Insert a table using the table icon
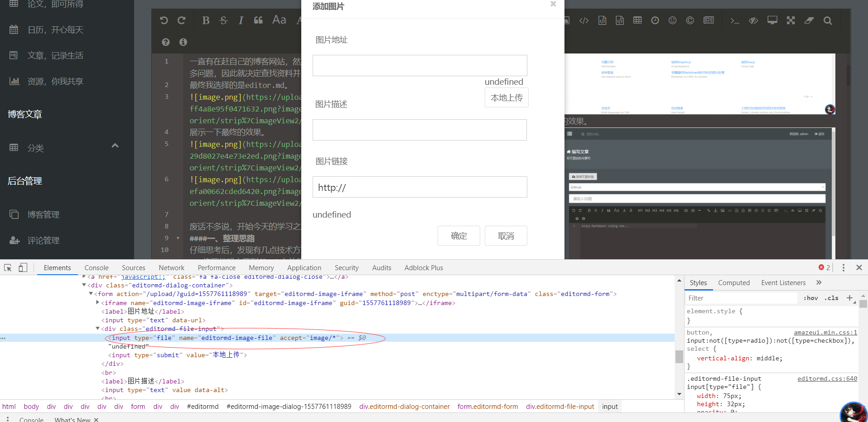The height and width of the screenshot is (422, 868). pos(637,20)
